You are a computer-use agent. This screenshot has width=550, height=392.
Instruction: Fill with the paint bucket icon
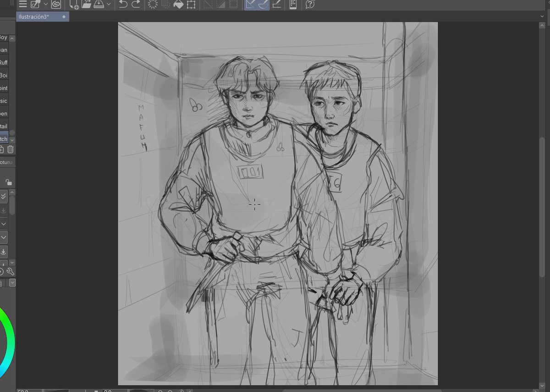(179, 5)
